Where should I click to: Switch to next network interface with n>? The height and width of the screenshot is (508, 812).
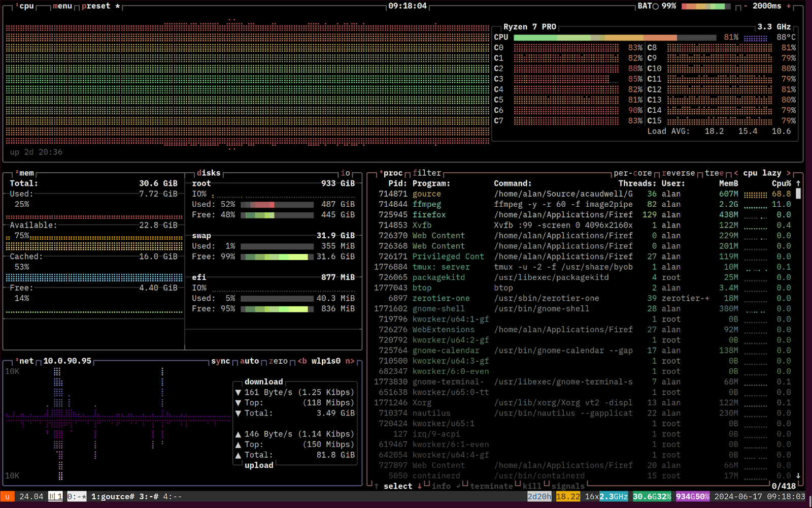[x=350, y=361]
